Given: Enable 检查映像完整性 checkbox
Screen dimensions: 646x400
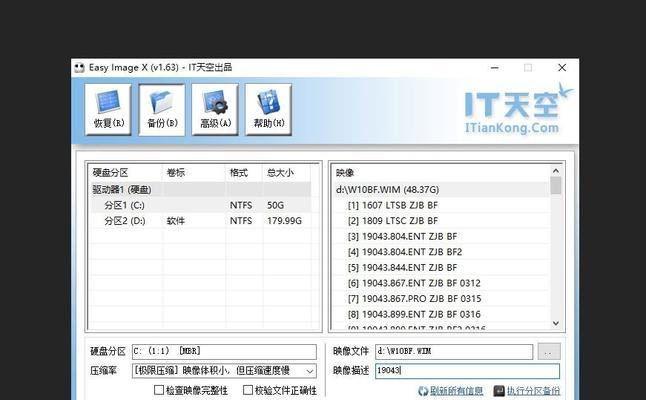Looking at the screenshot, I should coord(159,390).
